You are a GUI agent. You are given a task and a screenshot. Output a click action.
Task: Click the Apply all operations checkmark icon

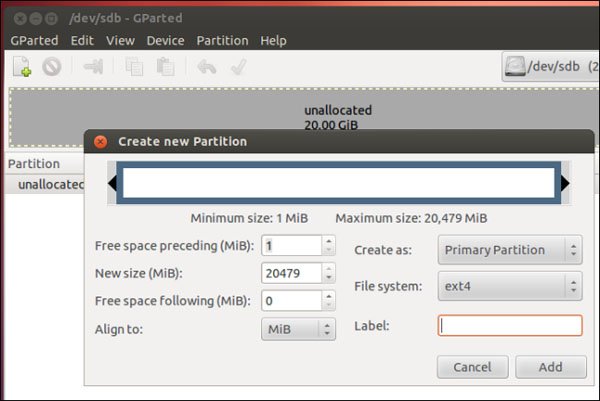tap(239, 67)
